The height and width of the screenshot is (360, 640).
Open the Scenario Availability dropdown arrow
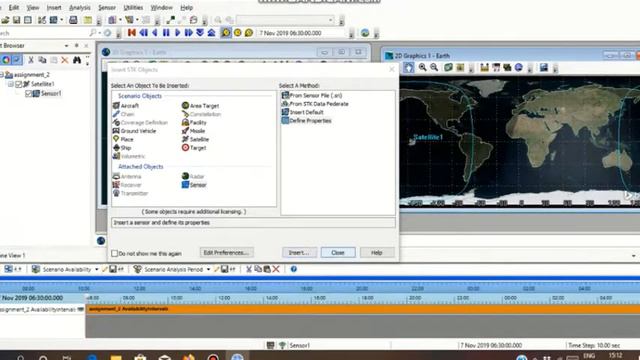[x=97, y=269]
